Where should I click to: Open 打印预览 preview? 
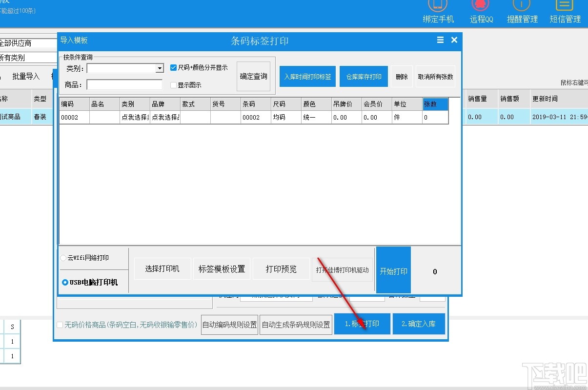[281, 268]
